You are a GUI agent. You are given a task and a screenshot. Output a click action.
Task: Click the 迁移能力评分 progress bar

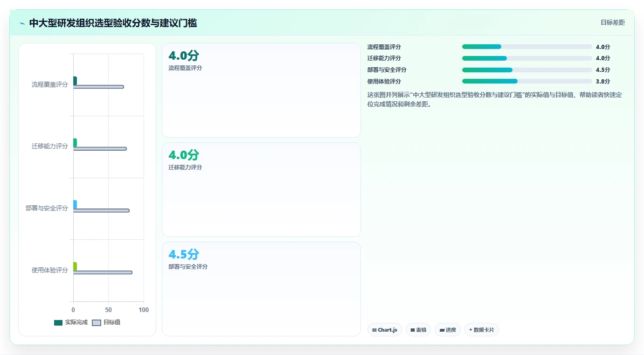tap(527, 58)
